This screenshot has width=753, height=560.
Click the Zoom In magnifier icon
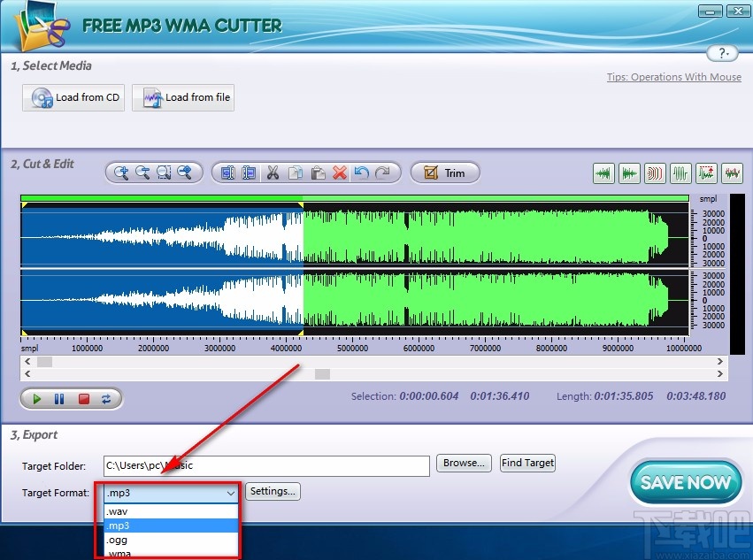pos(121,173)
